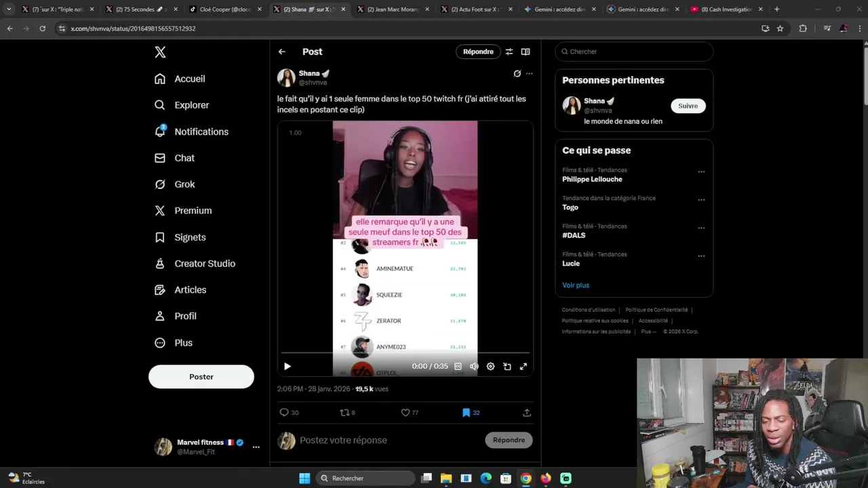Open the post's more options ellipsis
868x488 pixels.
pos(530,74)
